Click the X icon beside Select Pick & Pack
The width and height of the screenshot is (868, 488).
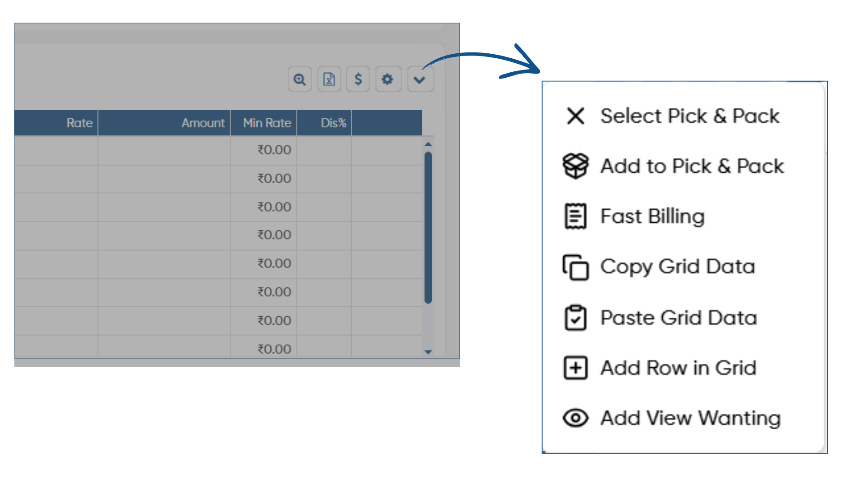click(x=576, y=116)
